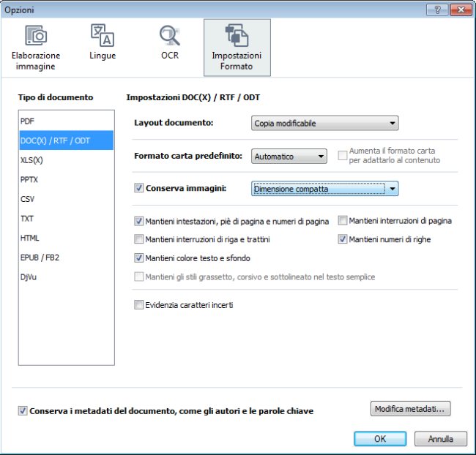Image resolution: width=476 pixels, height=455 pixels.
Task: Uncheck Mantieni colore testo e sfondo
Action: coord(139,257)
